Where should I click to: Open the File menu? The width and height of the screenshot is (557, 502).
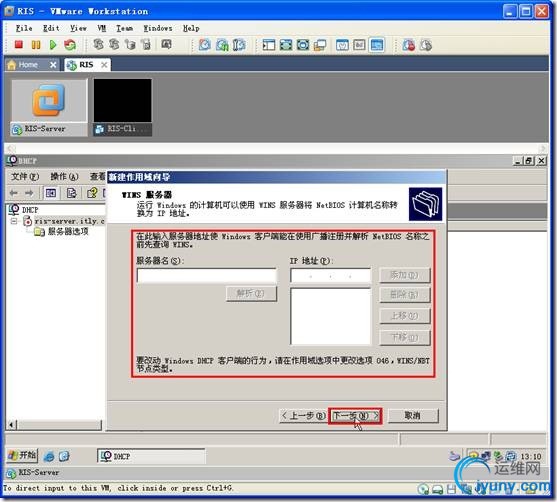24,28
